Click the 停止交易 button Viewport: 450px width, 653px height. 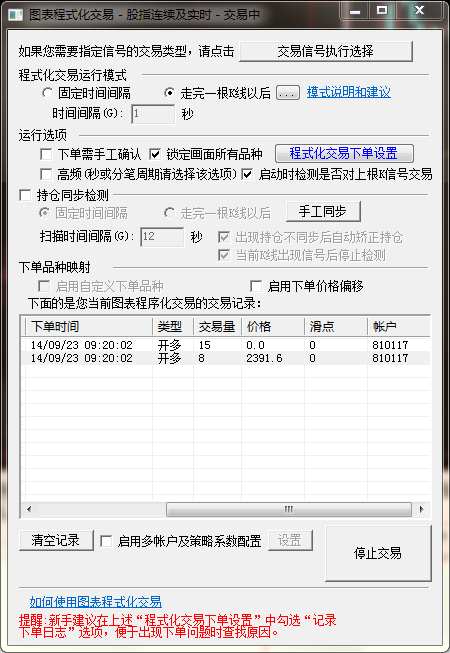click(378, 553)
